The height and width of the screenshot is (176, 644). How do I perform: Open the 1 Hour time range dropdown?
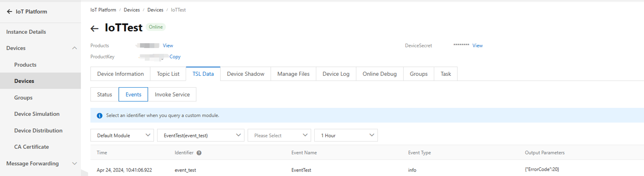[x=346, y=135]
